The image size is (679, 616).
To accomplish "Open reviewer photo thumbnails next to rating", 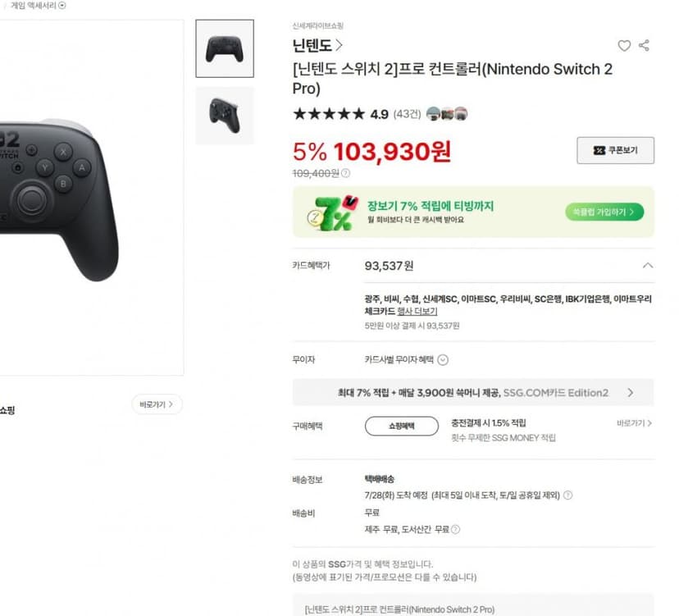I will click(447, 114).
